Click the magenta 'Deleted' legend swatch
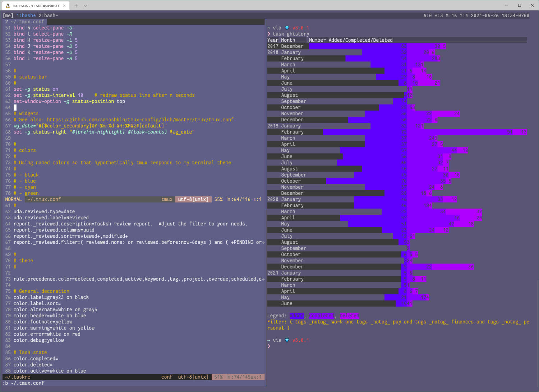The width and height of the screenshot is (539, 392). tap(350, 316)
